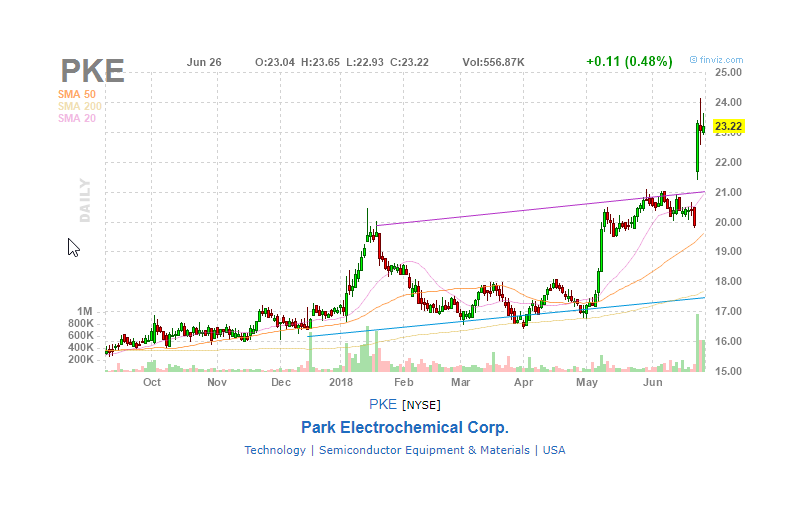Image resolution: width=803 pixels, height=509 pixels.
Task: Click the finviz.com watermark link
Action: [716, 60]
